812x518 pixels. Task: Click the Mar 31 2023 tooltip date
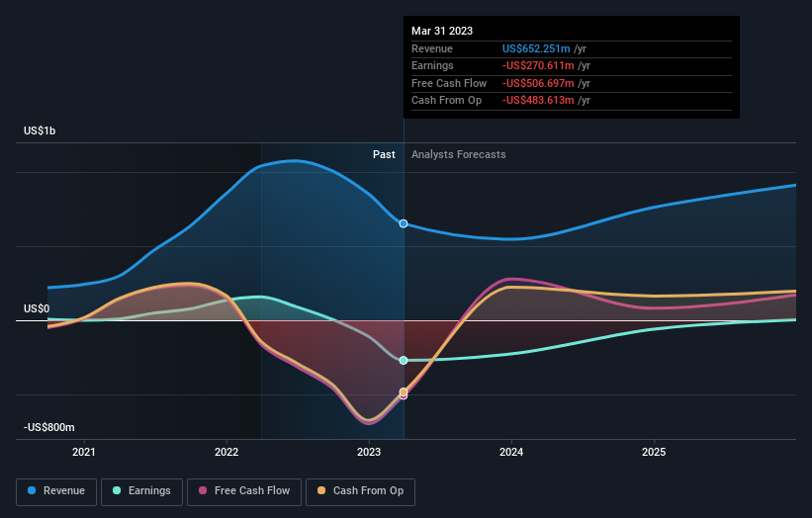[442, 31]
